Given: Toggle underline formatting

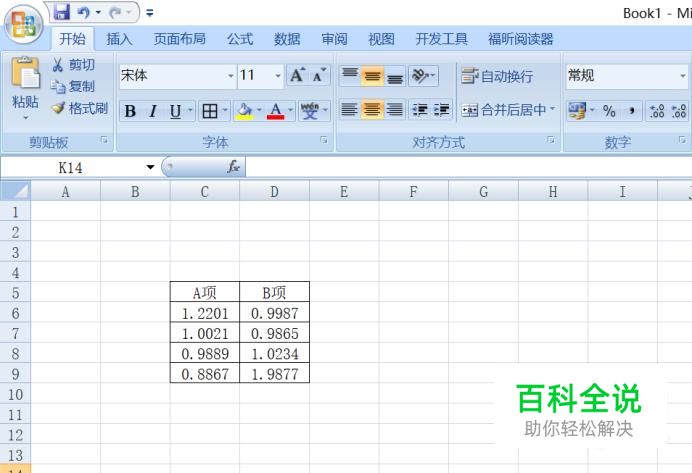Looking at the screenshot, I should [175, 111].
